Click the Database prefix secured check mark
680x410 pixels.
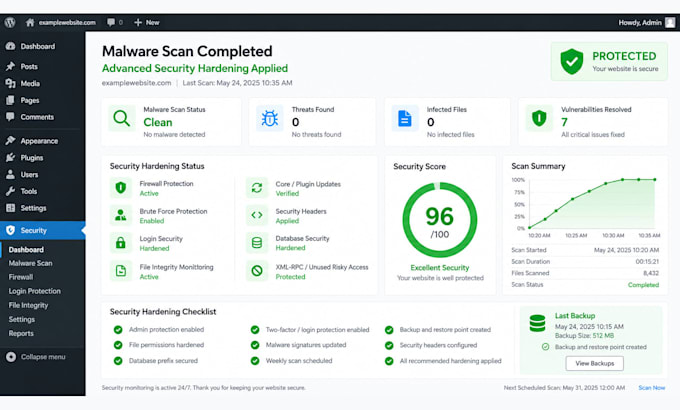(x=118, y=361)
